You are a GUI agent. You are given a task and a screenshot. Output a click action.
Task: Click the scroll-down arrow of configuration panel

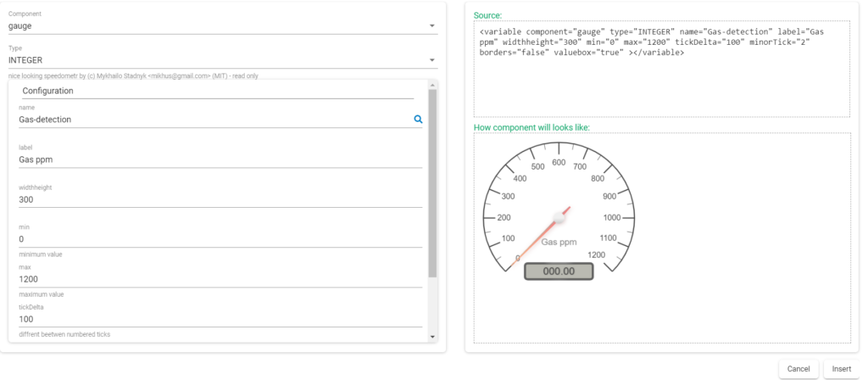[432, 338]
